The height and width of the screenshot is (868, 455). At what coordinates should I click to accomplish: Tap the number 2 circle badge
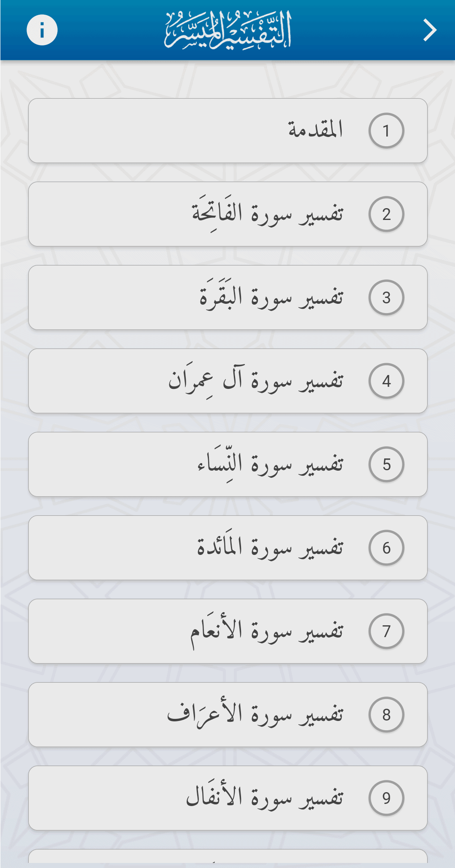click(x=386, y=214)
